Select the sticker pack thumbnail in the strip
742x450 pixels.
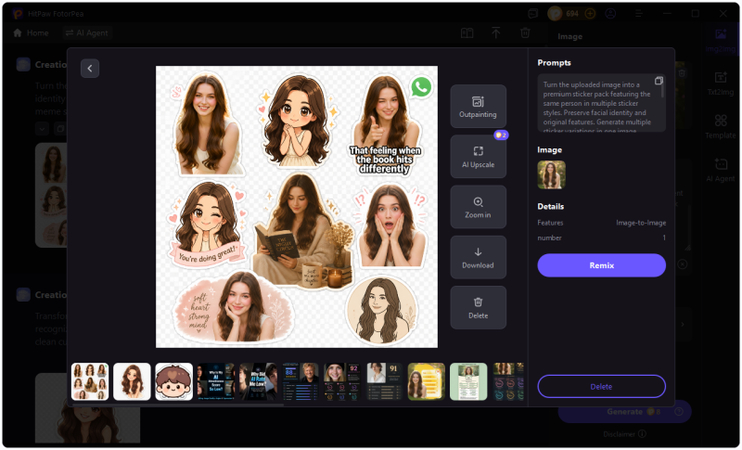tap(90, 381)
